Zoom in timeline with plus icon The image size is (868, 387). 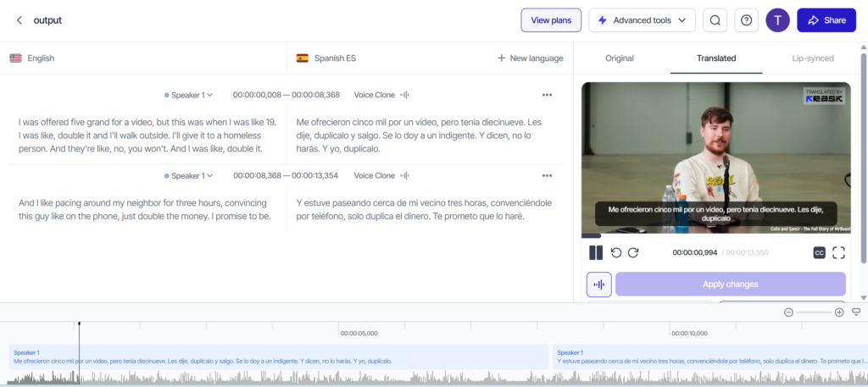[x=839, y=312]
